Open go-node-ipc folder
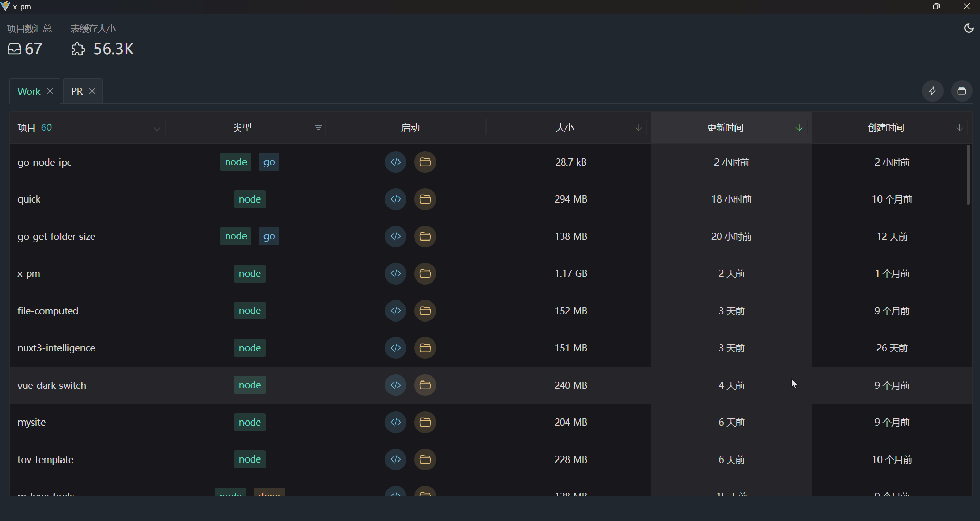The width and height of the screenshot is (980, 521). (425, 162)
